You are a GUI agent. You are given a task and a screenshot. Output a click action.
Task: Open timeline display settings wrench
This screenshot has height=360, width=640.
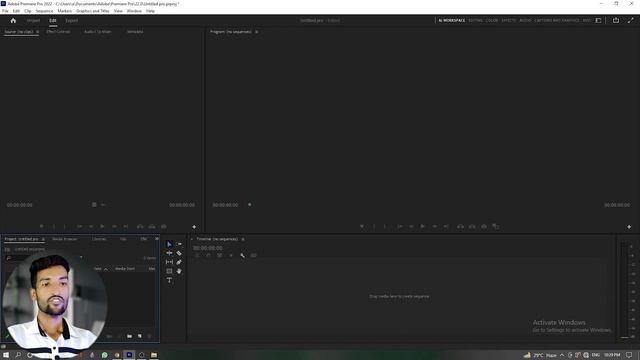[242, 256]
